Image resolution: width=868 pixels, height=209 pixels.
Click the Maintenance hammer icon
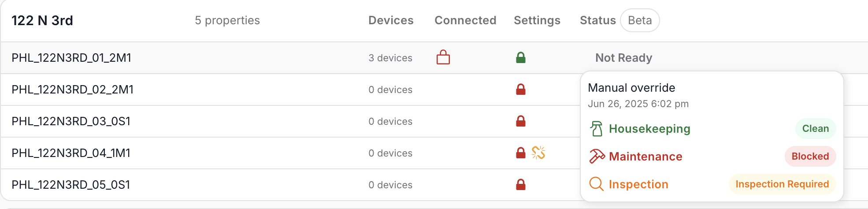(x=597, y=157)
